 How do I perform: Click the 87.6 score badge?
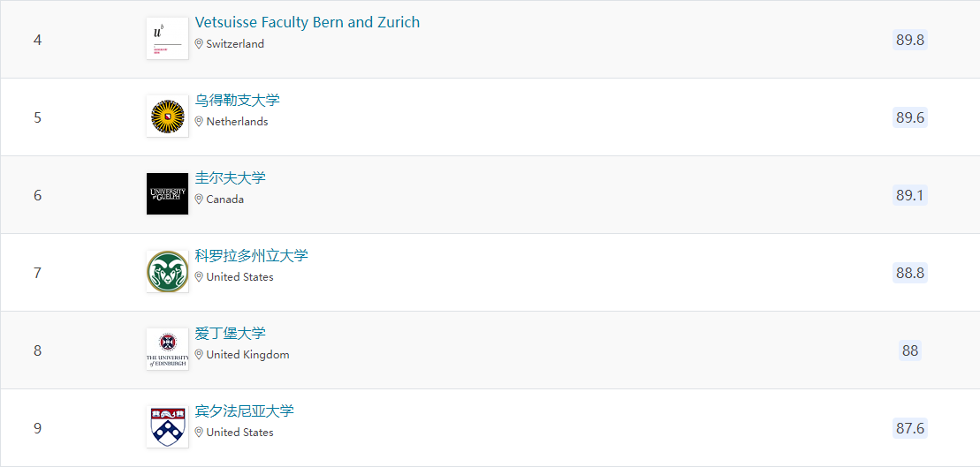point(910,428)
